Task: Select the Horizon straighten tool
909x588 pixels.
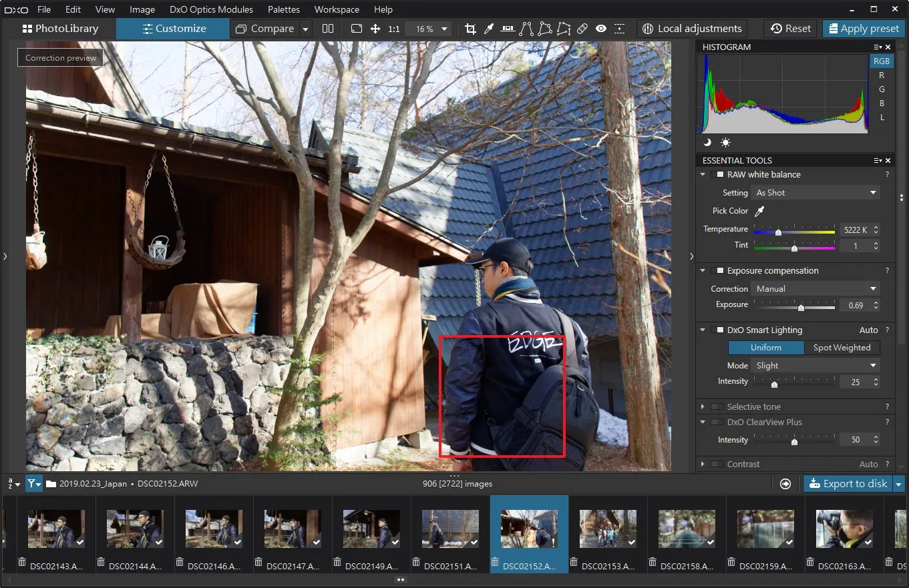Action: click(508, 29)
